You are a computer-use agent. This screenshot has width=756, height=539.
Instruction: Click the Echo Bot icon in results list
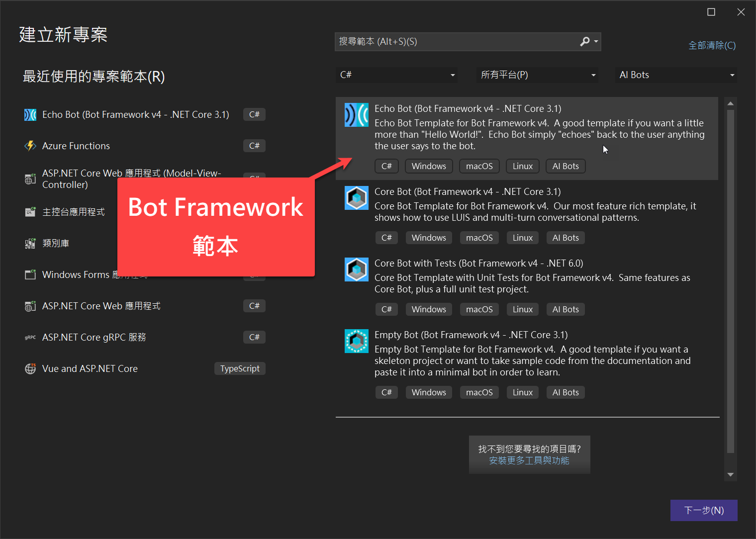[357, 115]
